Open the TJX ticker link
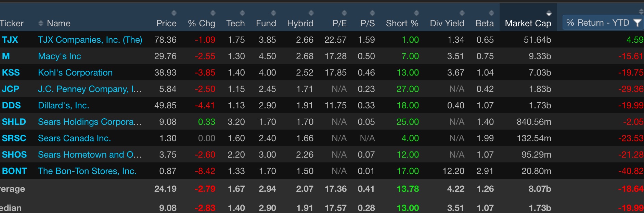 [10, 40]
